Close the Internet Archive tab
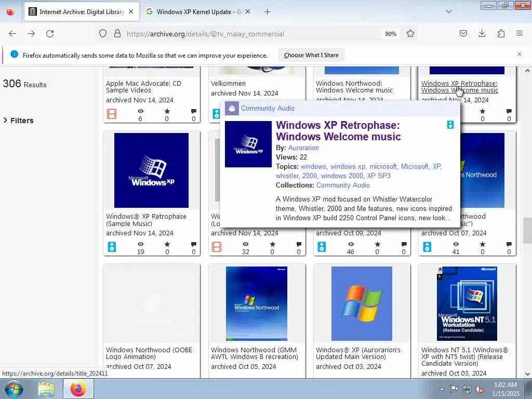 tap(131, 12)
